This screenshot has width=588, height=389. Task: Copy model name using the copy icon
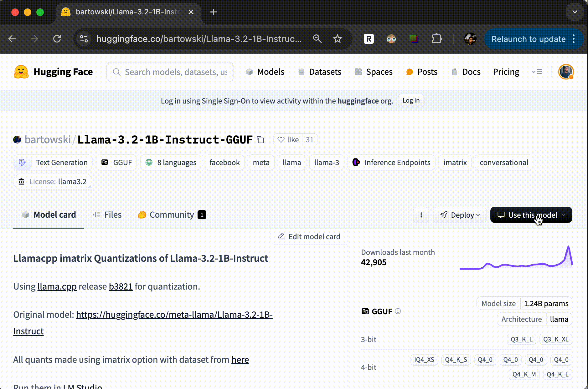(x=260, y=140)
